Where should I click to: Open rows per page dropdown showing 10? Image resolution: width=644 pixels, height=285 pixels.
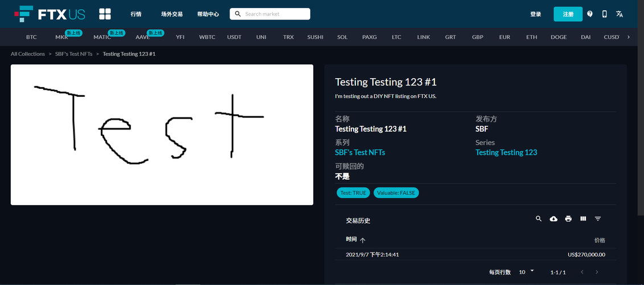pos(527,272)
